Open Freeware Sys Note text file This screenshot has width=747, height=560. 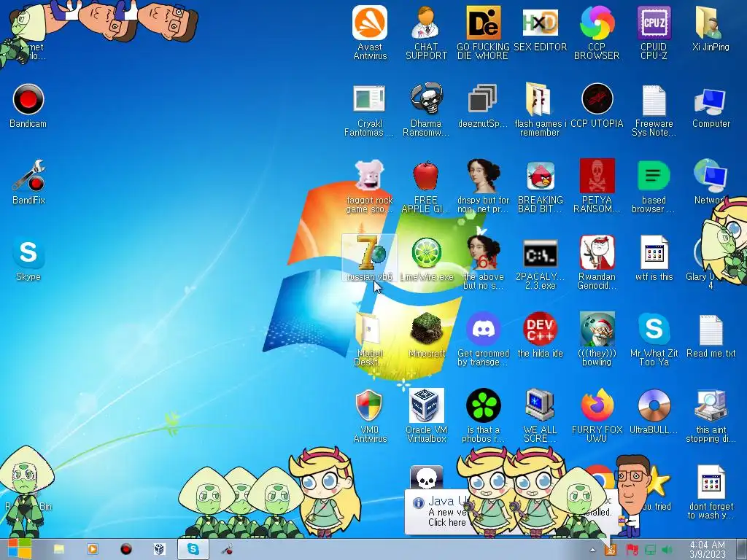click(x=654, y=110)
